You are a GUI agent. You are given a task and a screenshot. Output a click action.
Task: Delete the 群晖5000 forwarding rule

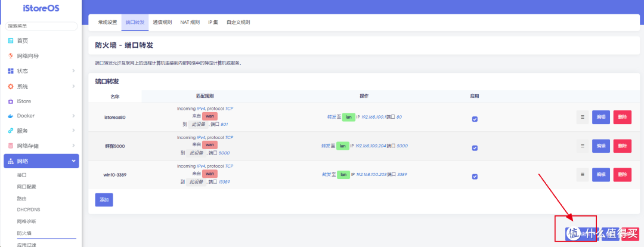(x=622, y=146)
